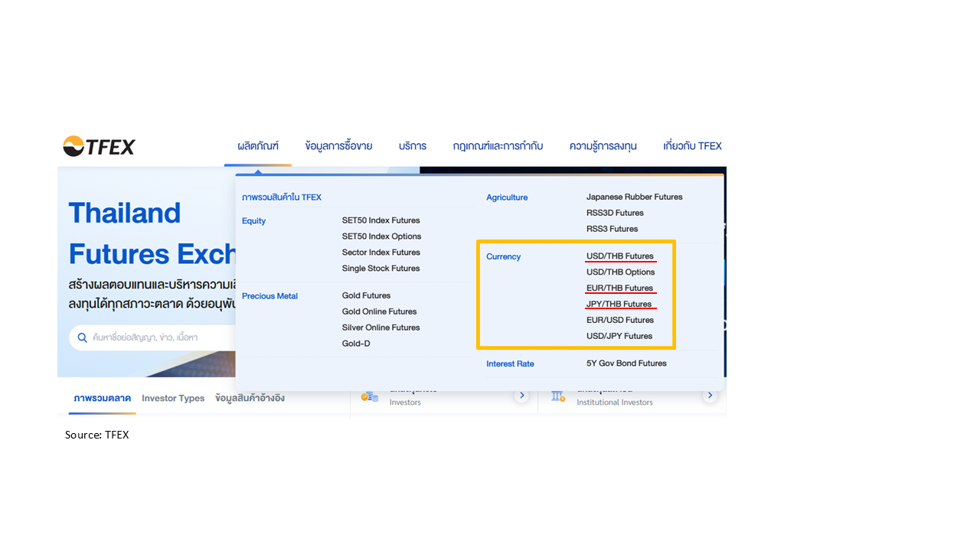Open 5Y Gov Bond Futures
Viewport: 980px width, 551px height.
tap(627, 364)
